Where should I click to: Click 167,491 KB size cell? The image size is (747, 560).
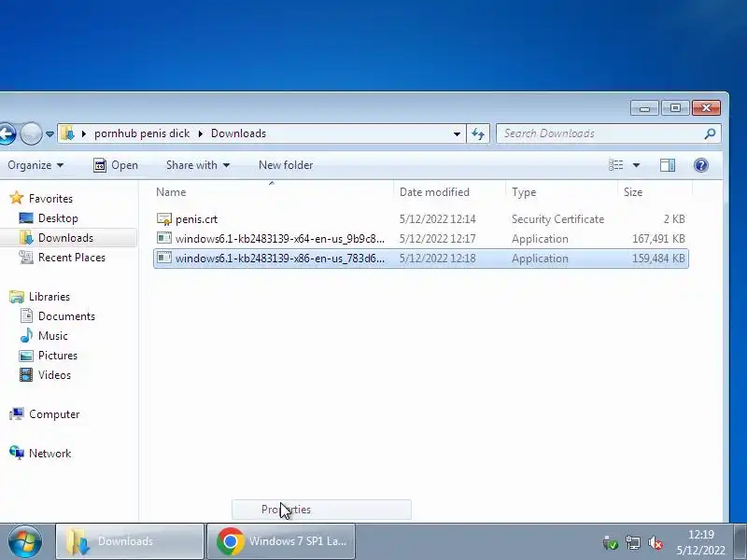tap(658, 239)
